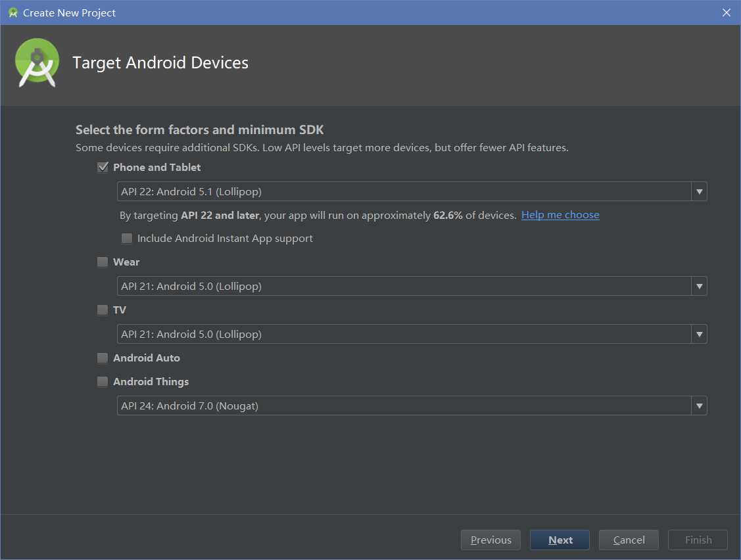This screenshot has height=560, width=741.
Task: Open Phone and Tablet API 22 dropdown arrow
Action: click(699, 191)
